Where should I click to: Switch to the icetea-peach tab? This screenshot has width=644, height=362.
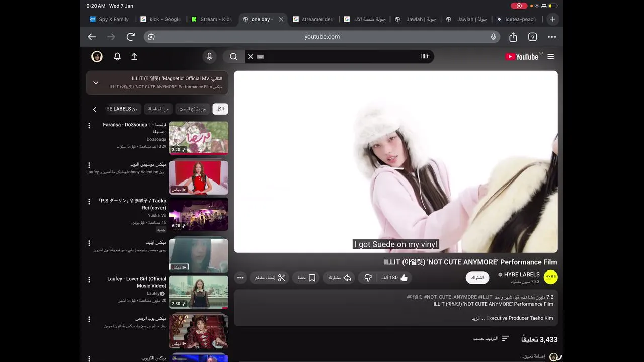516,19
